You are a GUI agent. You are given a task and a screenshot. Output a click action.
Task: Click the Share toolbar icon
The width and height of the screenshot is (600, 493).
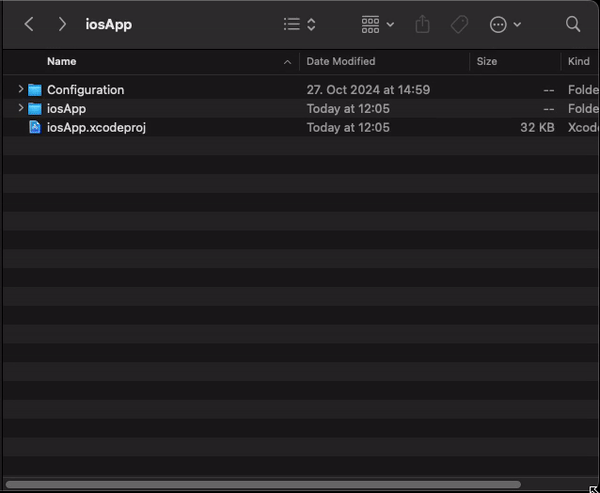pyautogui.click(x=422, y=24)
